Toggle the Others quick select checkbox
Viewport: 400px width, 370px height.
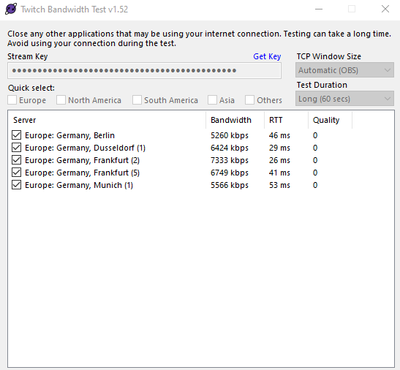(250, 100)
